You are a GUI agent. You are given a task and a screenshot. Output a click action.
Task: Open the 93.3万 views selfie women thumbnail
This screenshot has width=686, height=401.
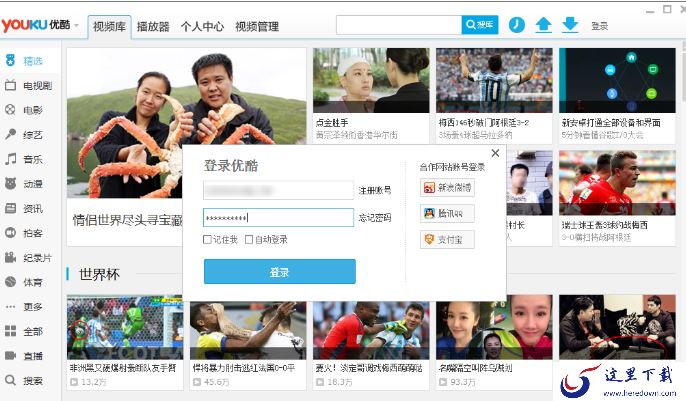tap(494, 327)
